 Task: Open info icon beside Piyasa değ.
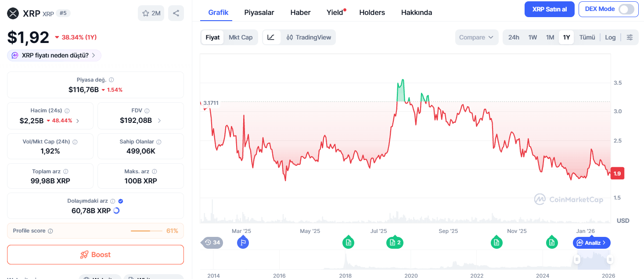(x=112, y=80)
